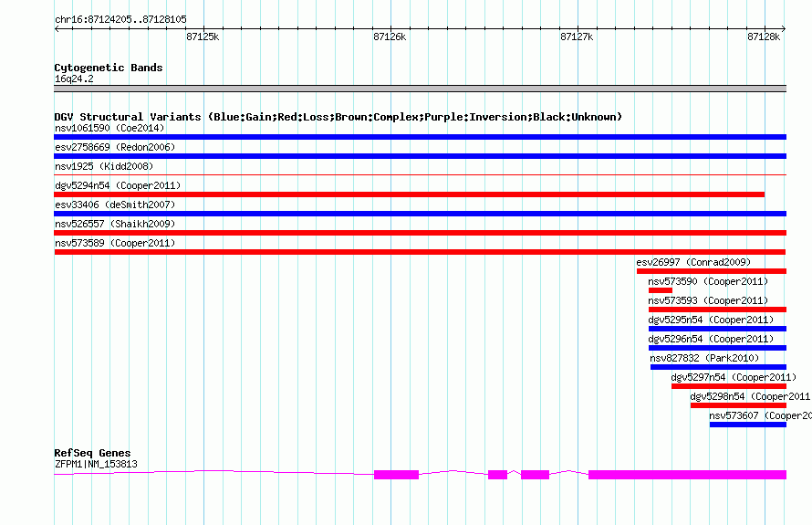
Task: Click the nsv573593 (Cooper2011) label
Action: [708, 300]
